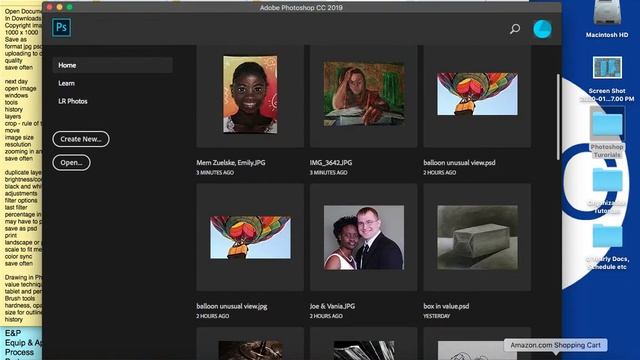Click the recent files vertical scrollbar
The width and height of the screenshot is (640, 360).
[x=558, y=117]
